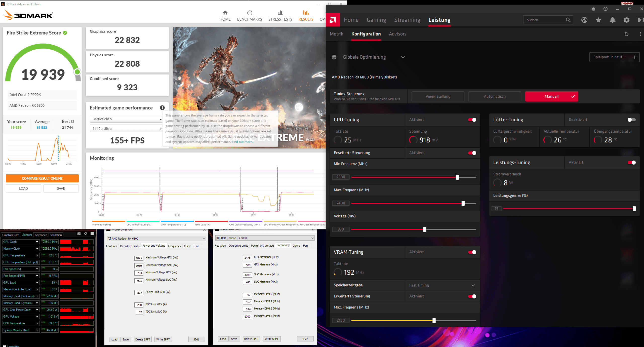Click info icon beside Estimated game performance
644x347 pixels.
[162, 108]
